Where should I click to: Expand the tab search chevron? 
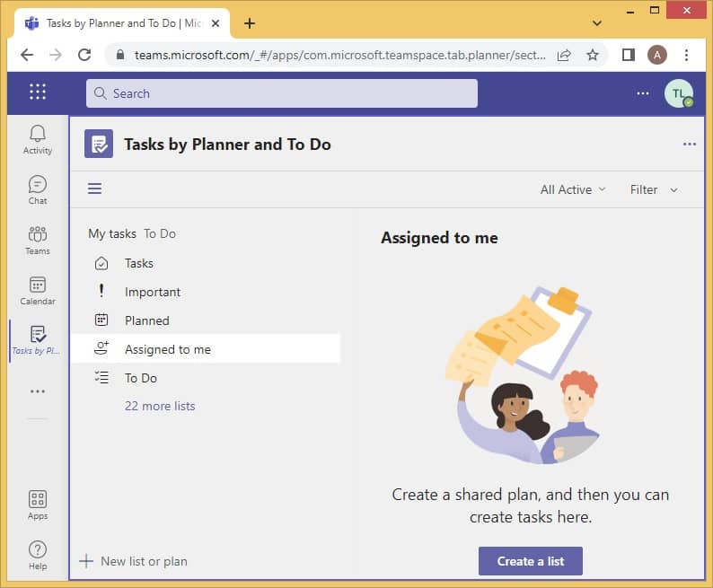(597, 23)
